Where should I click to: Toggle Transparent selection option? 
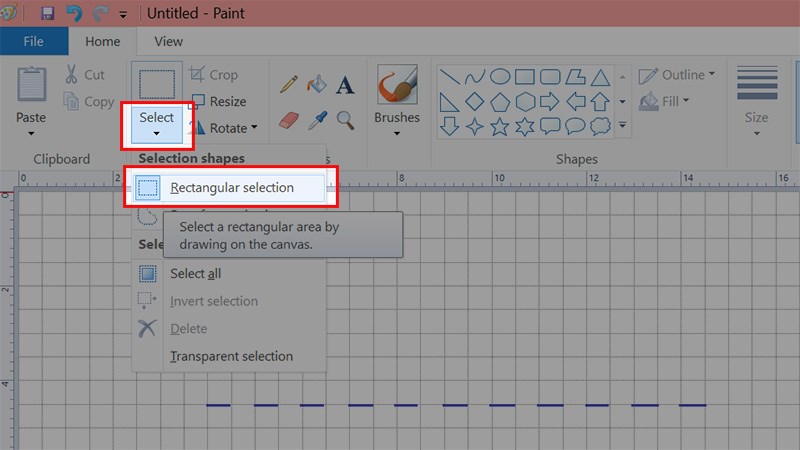[x=230, y=356]
